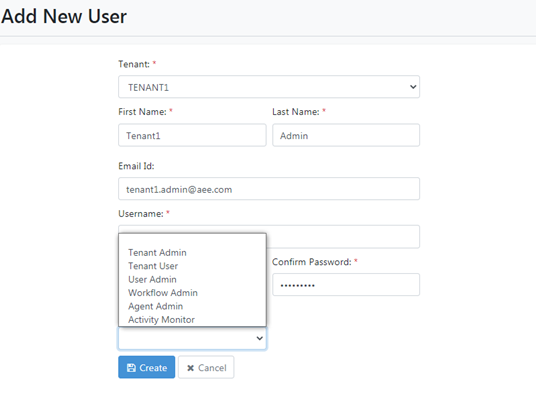Click the X icon beside Cancel
Screen dimensions: 536x393
[x=190, y=368]
